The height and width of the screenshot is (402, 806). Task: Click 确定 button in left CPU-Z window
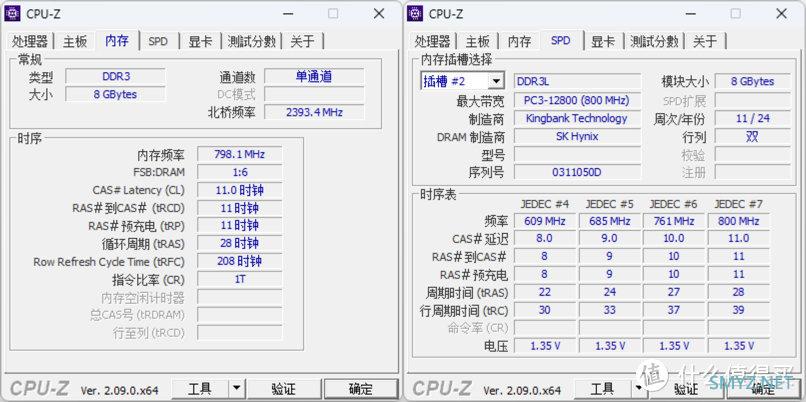(361, 389)
